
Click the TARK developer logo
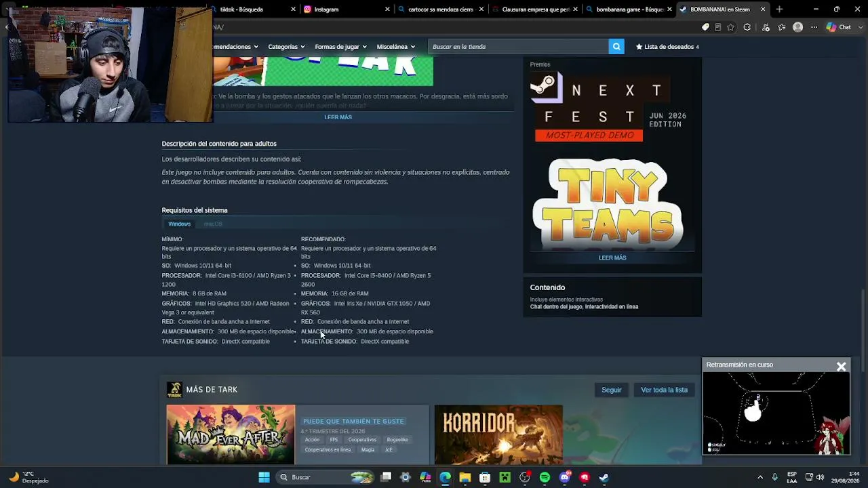(175, 390)
